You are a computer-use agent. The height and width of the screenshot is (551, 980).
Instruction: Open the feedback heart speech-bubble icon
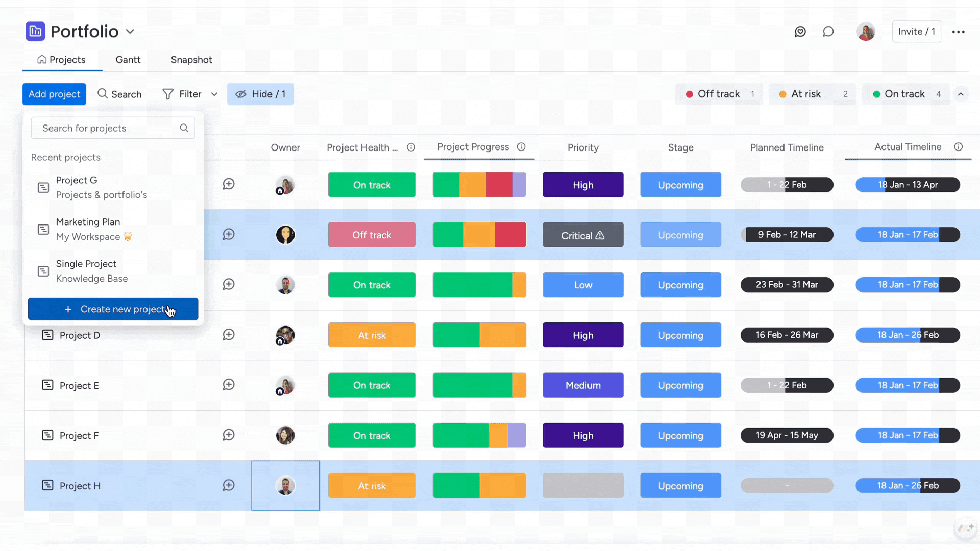[x=800, y=31]
